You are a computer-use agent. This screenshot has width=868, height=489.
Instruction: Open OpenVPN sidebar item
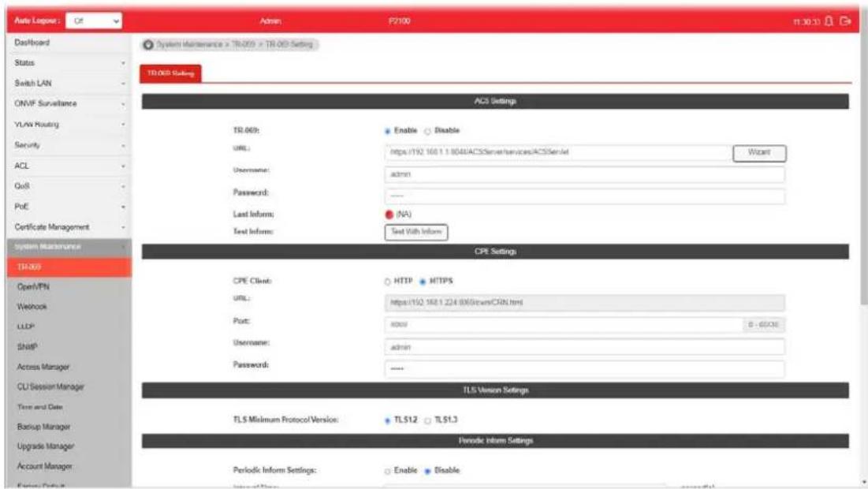tap(69, 287)
